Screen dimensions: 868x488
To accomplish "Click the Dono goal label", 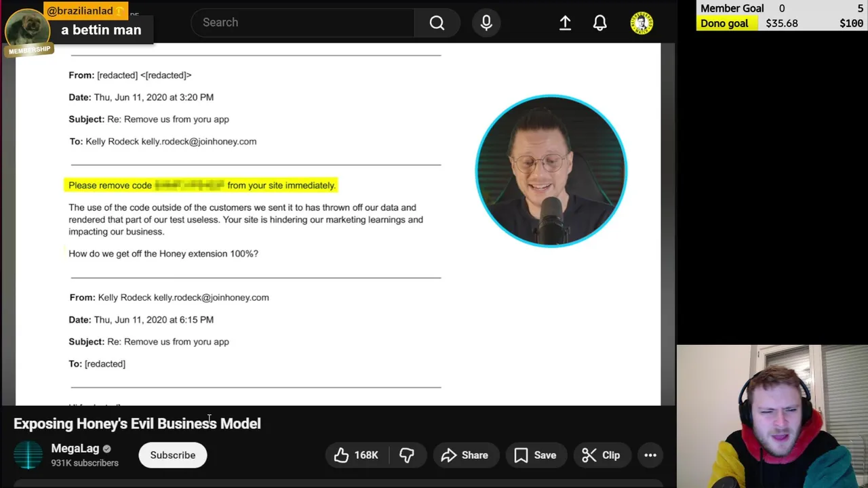I will 724,23.
